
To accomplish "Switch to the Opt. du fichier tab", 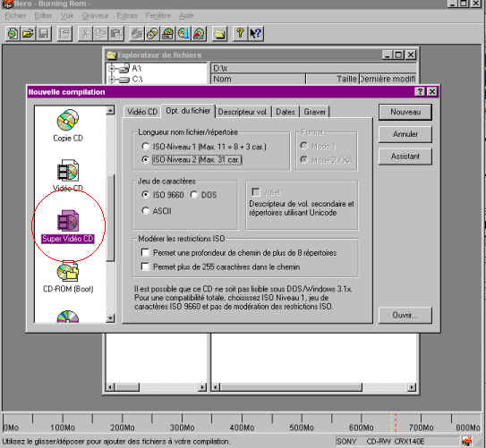I will [x=188, y=111].
